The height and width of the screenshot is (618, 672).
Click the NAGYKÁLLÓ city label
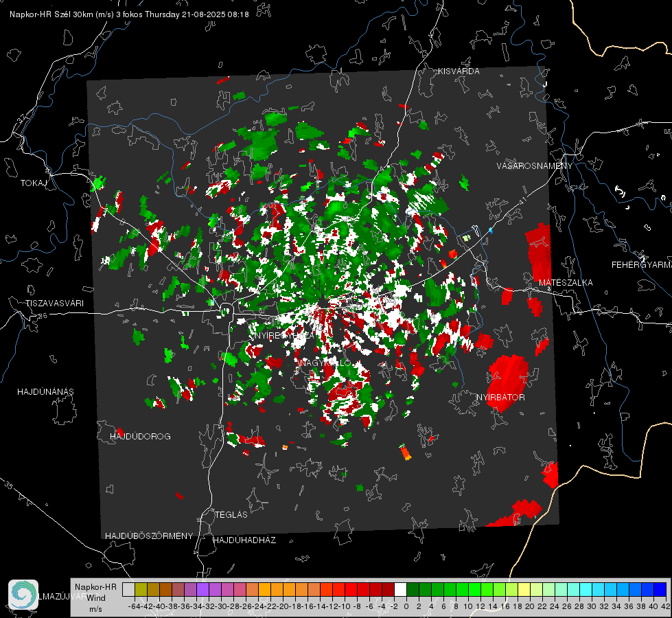click(x=325, y=363)
